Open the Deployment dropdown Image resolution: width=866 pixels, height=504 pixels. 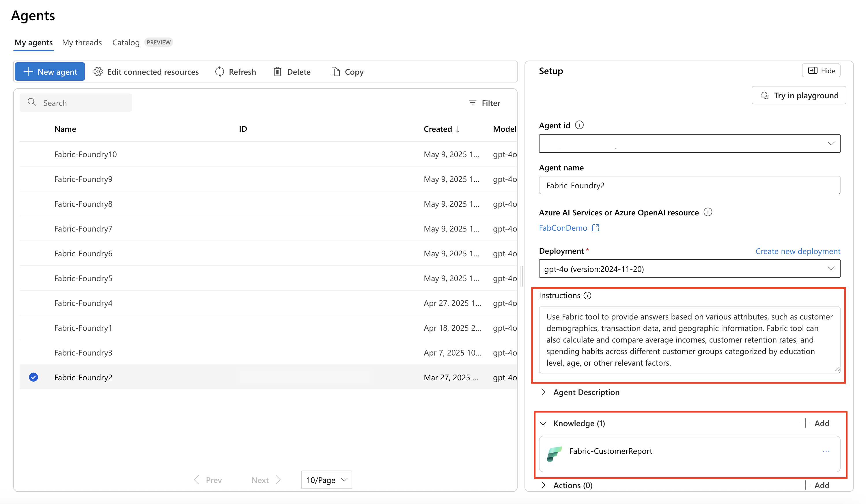pos(689,269)
